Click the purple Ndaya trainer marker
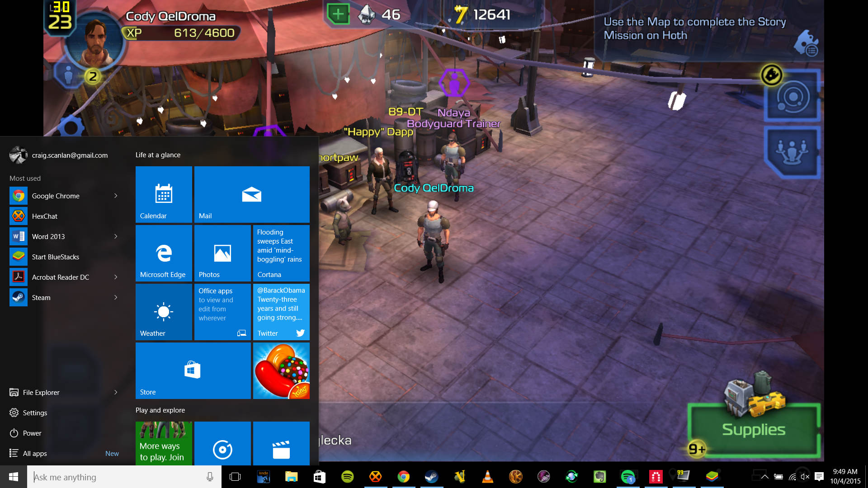This screenshot has height=488, width=868. tap(454, 83)
